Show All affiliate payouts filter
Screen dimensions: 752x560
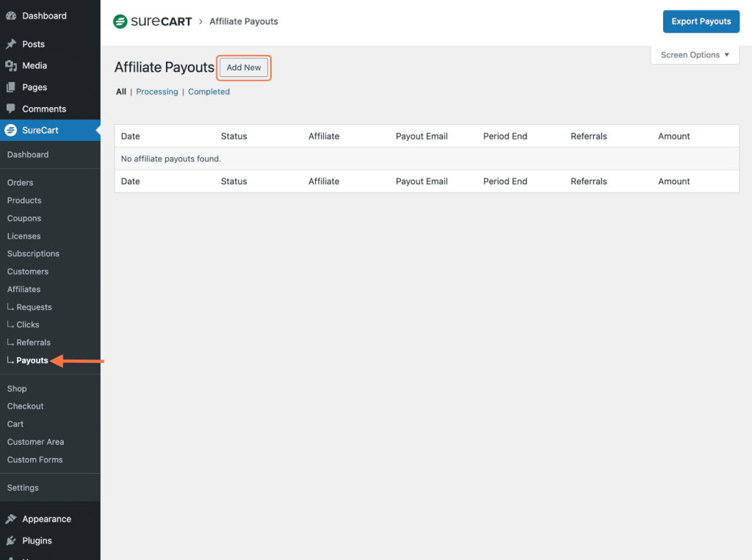(121, 92)
